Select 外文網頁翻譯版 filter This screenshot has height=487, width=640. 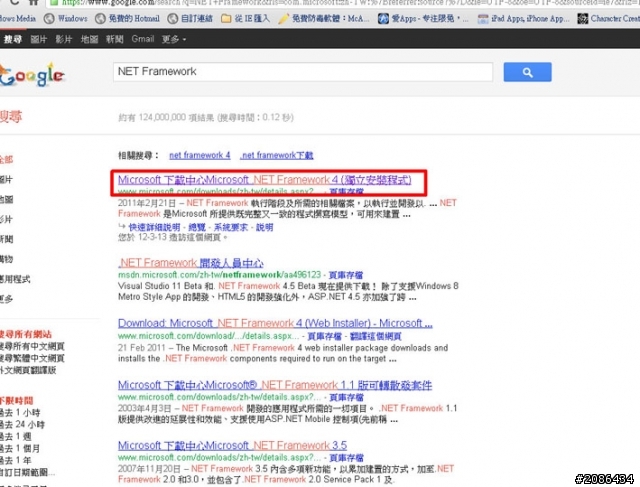[28, 370]
